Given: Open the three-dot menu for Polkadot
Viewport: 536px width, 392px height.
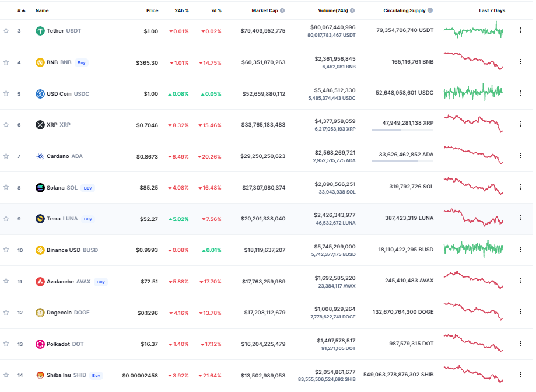Looking at the screenshot, I should click(x=520, y=344).
